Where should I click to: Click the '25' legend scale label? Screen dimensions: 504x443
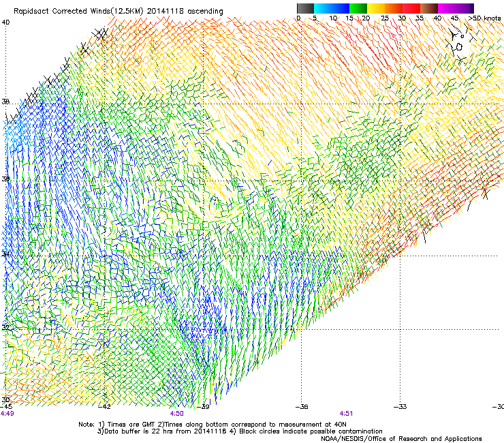tap(385, 18)
